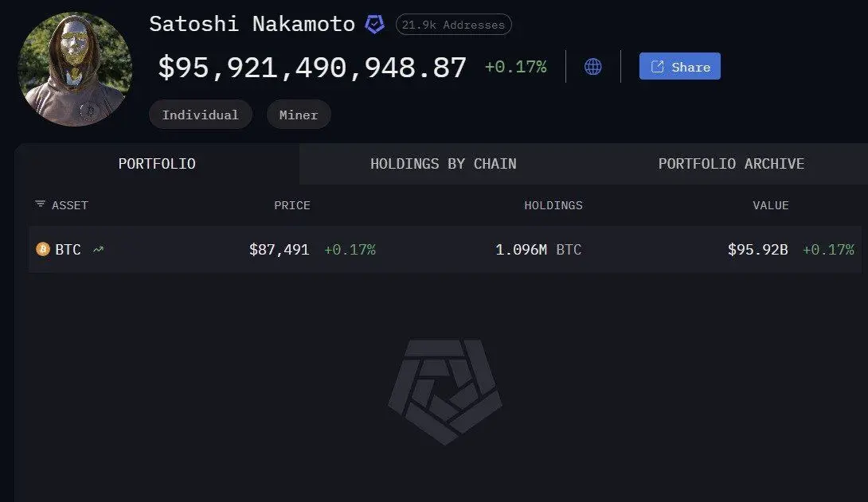868x502 pixels.
Task: Click the $95.92B value in BTC row
Action: [757, 250]
